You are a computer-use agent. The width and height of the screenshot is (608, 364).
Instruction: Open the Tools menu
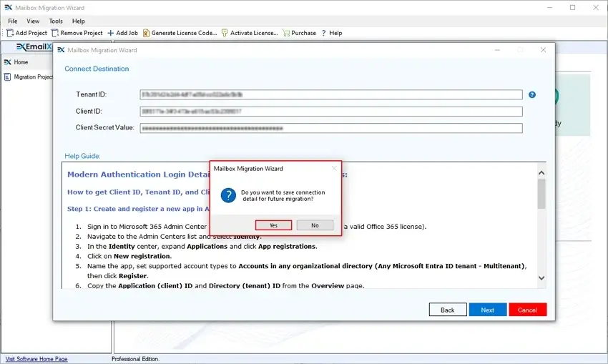coord(56,21)
